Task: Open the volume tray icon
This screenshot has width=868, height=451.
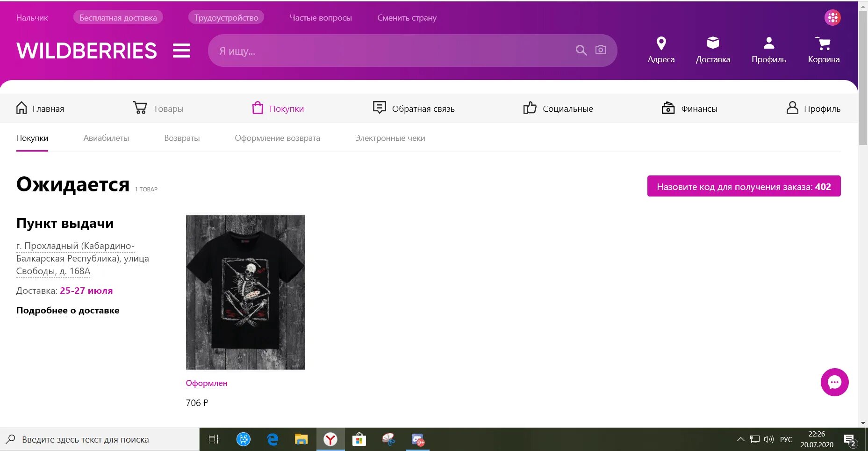Action: point(769,439)
